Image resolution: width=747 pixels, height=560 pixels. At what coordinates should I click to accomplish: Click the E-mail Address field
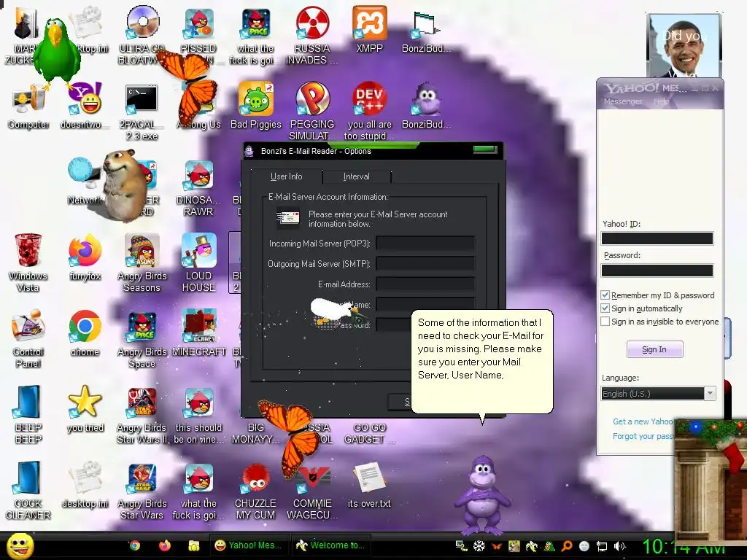tap(425, 284)
